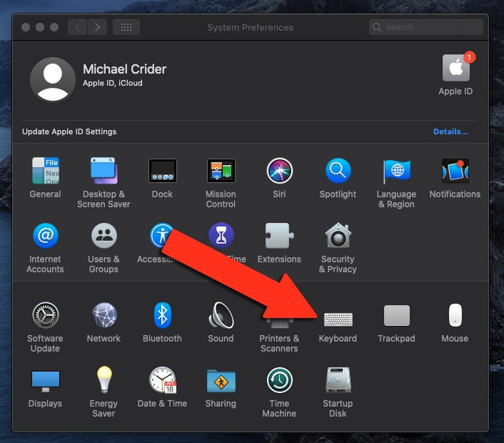Focus the Search field
Image resolution: width=504 pixels, height=443 pixels.
point(426,27)
